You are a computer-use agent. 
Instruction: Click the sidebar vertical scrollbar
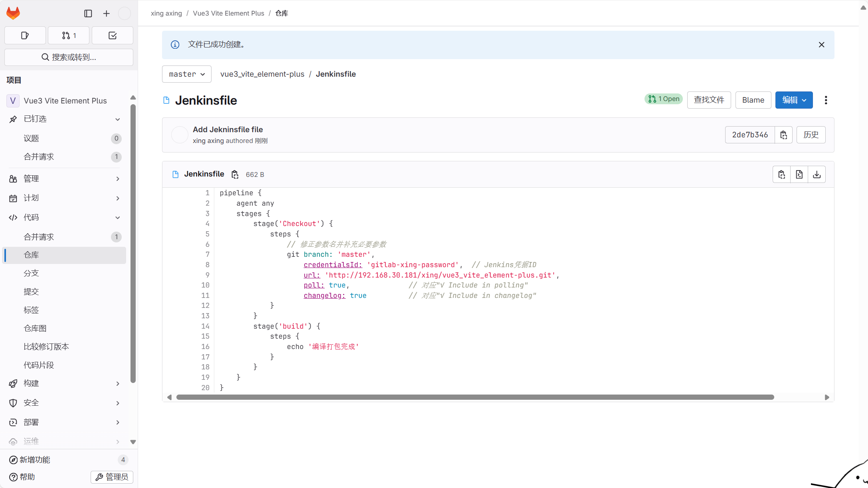[x=133, y=244]
